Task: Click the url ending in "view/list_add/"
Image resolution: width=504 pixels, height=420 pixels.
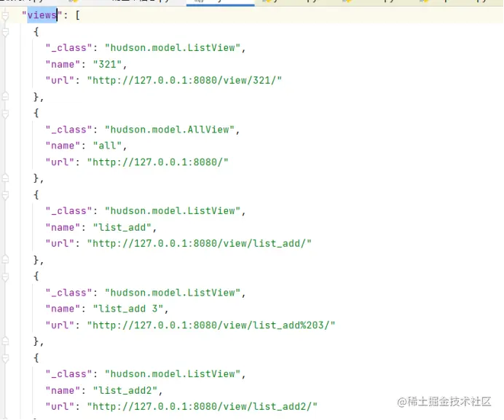Action: pos(200,244)
